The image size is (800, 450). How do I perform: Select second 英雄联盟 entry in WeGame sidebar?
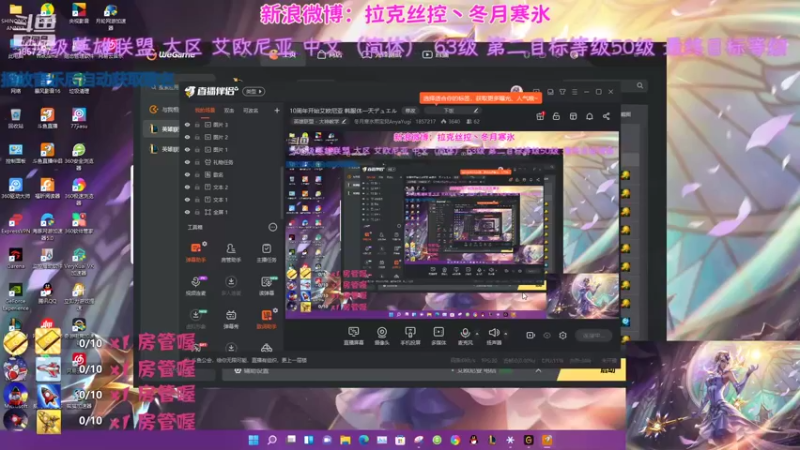pos(163,149)
